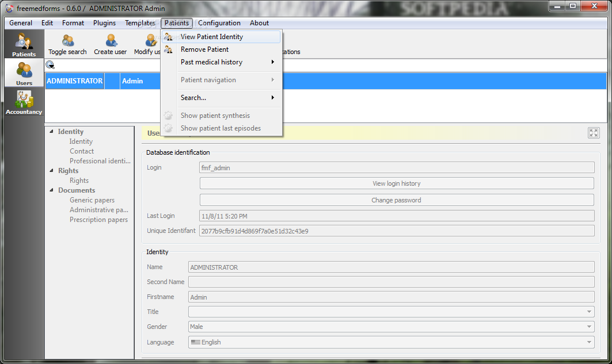Open the General menu

(x=21, y=23)
